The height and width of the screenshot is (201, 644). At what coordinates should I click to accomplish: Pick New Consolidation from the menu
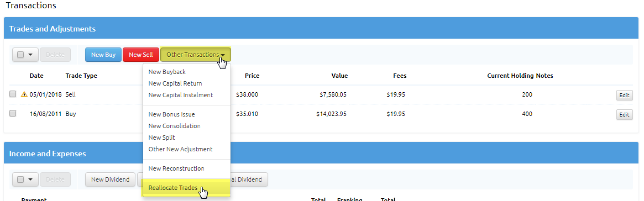174,126
